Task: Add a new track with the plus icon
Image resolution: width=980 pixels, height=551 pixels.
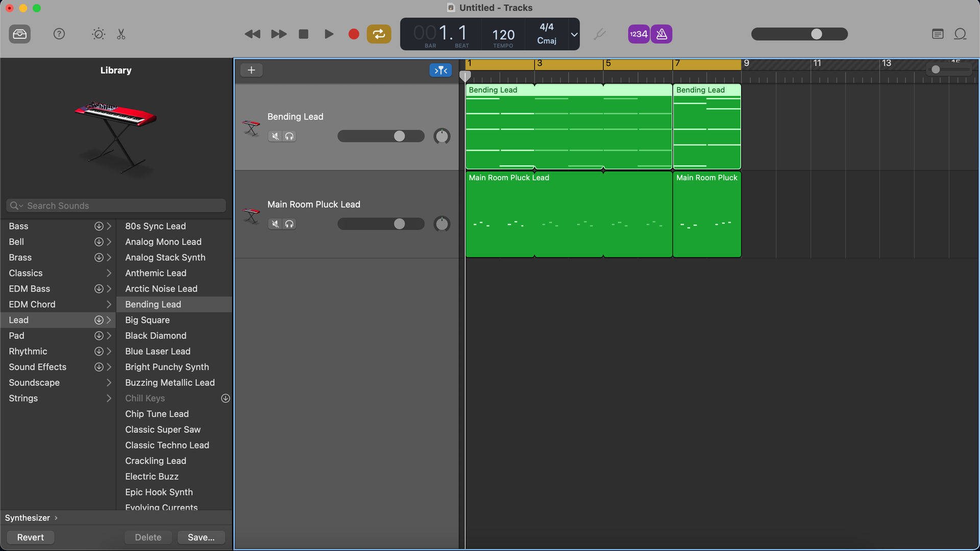Action: (x=251, y=70)
